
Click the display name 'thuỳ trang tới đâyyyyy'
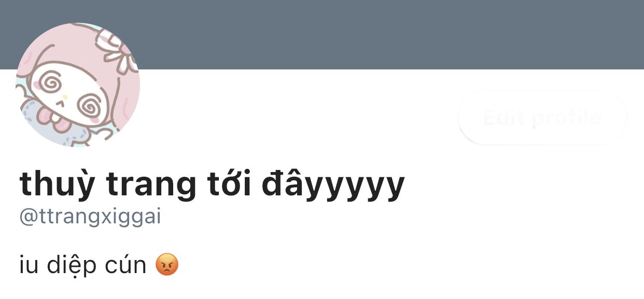[x=212, y=184]
